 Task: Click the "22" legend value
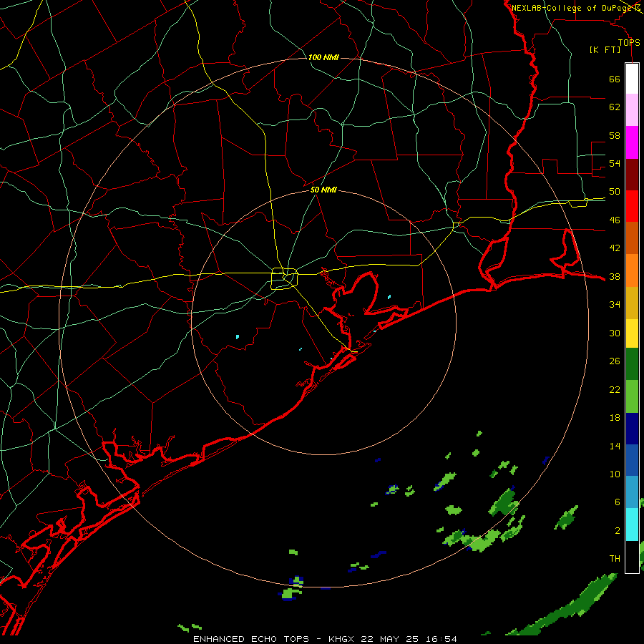click(615, 390)
